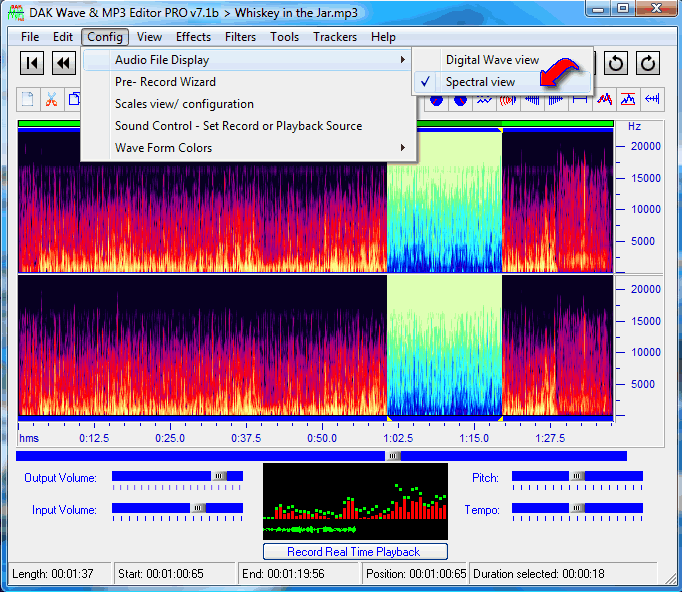Open the Pre- Record Wizard entry

tap(165, 82)
